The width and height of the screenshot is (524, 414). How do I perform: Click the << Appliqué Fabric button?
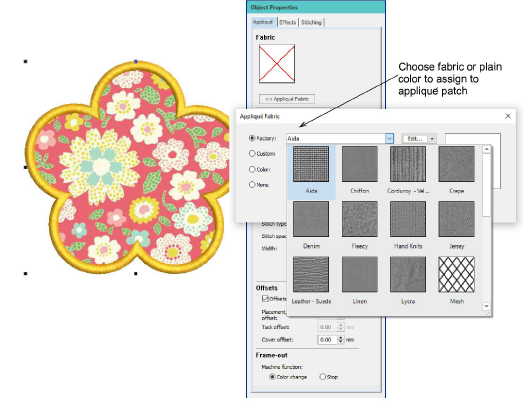tap(287, 99)
